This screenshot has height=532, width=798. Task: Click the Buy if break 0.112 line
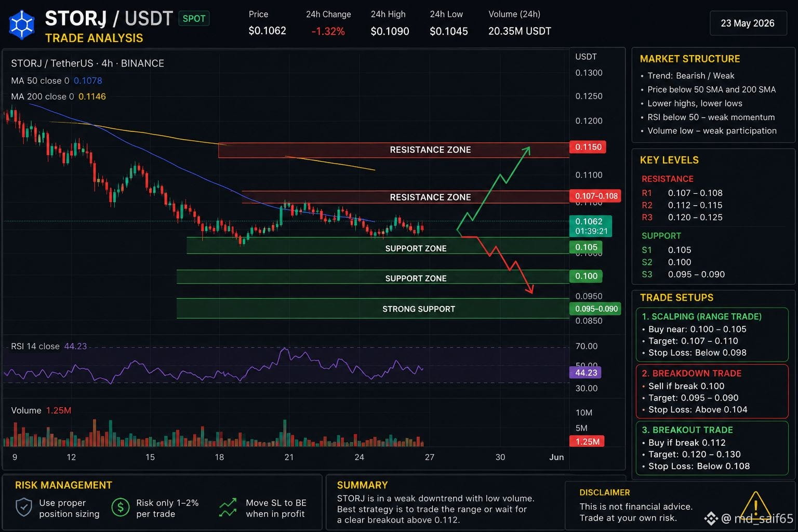pos(684,443)
